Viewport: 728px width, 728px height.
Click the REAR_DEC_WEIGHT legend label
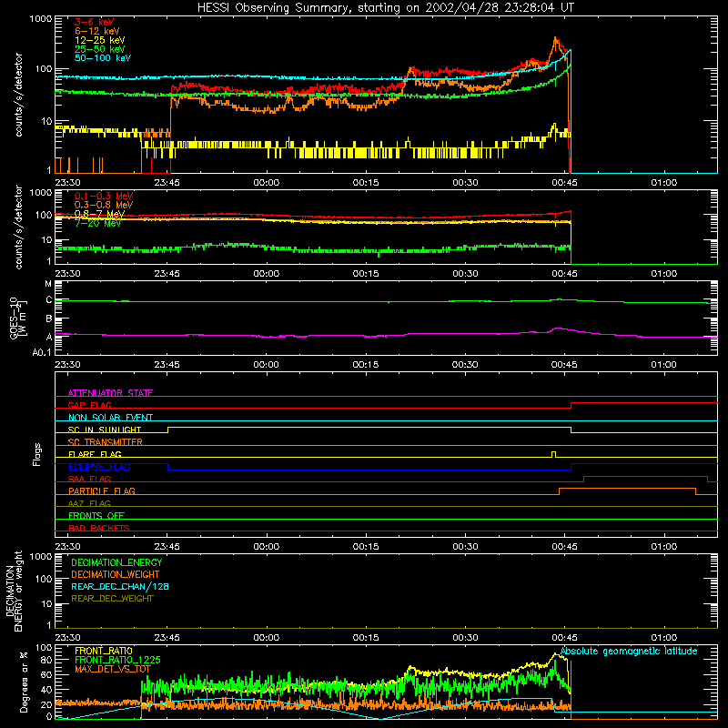point(112,599)
